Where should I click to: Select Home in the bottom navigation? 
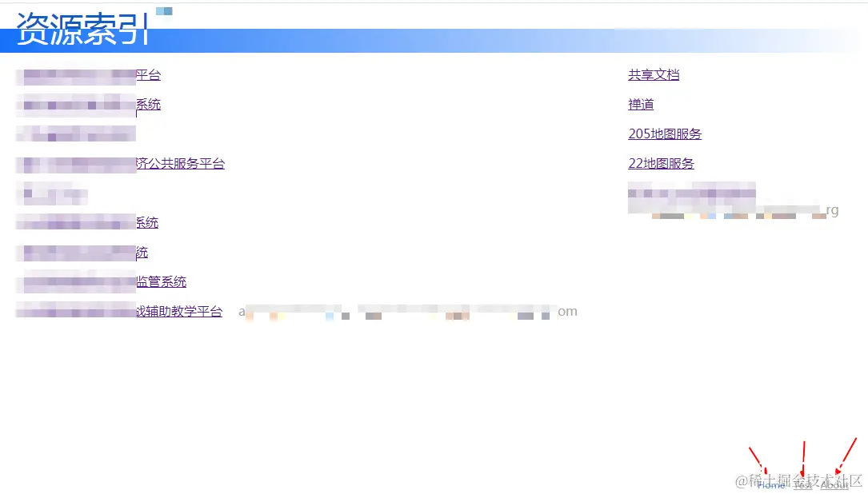tap(770, 484)
